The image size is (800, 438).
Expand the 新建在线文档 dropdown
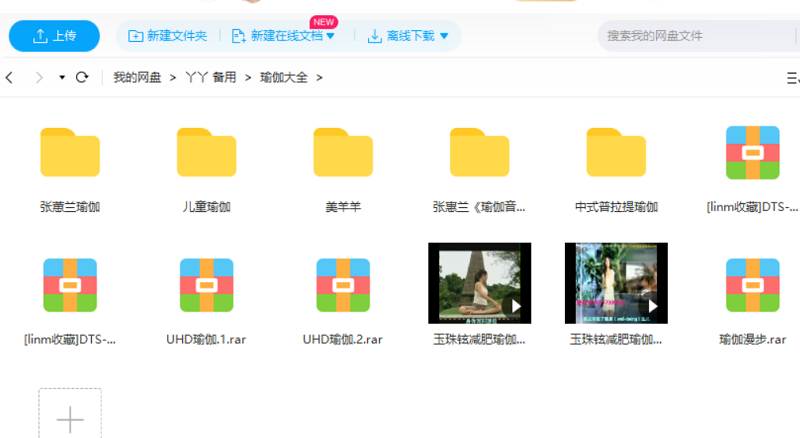coord(331,36)
